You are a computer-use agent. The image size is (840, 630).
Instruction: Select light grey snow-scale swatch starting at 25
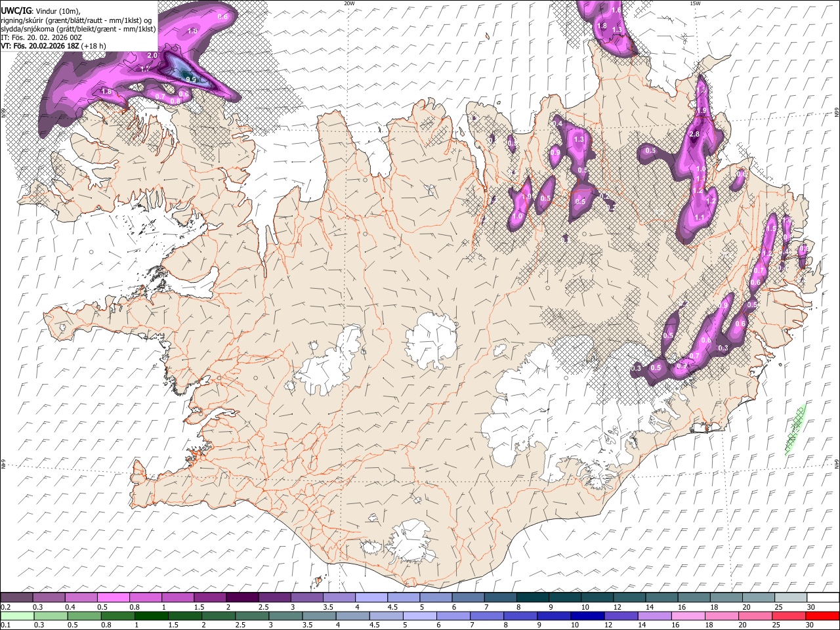(790, 598)
